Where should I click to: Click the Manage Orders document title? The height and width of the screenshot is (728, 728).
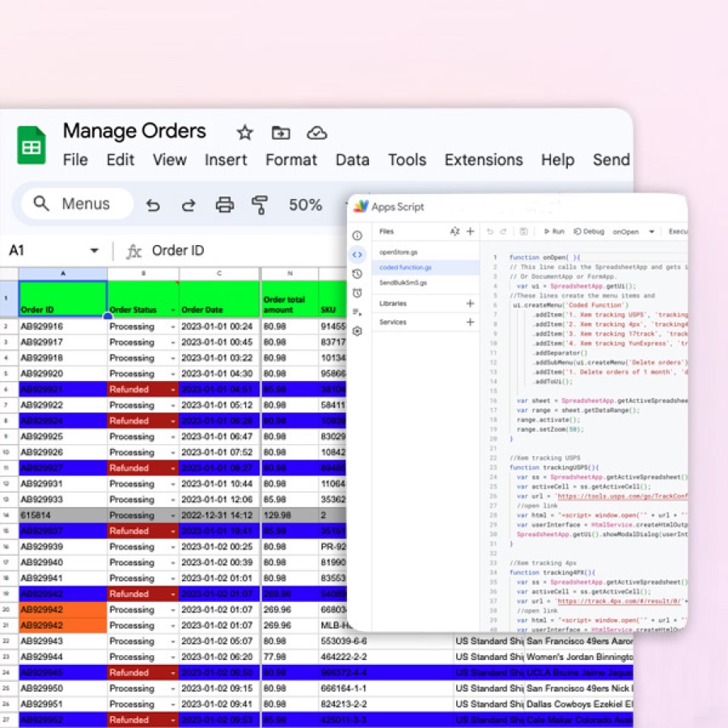click(134, 131)
